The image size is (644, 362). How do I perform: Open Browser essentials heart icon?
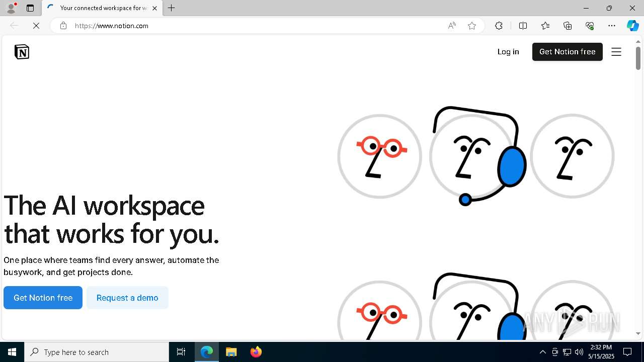coord(590,26)
